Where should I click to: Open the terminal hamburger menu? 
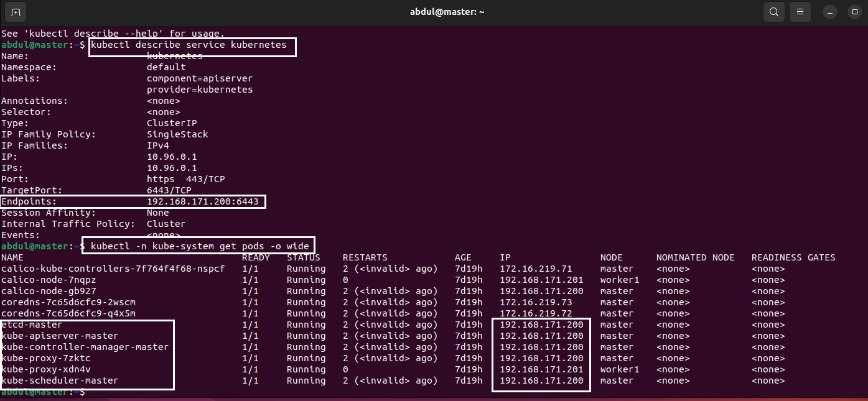click(x=801, y=12)
